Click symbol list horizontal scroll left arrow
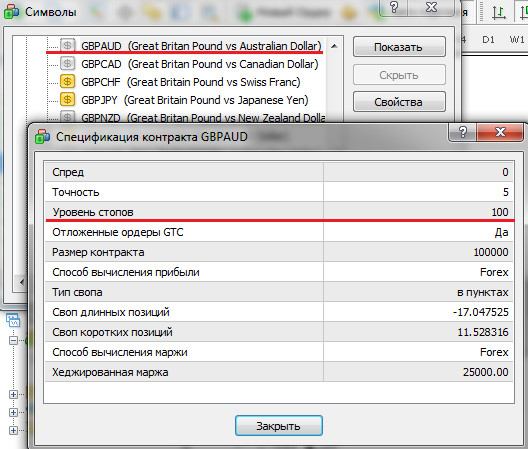This screenshot has height=449, width=528. pos(21,282)
